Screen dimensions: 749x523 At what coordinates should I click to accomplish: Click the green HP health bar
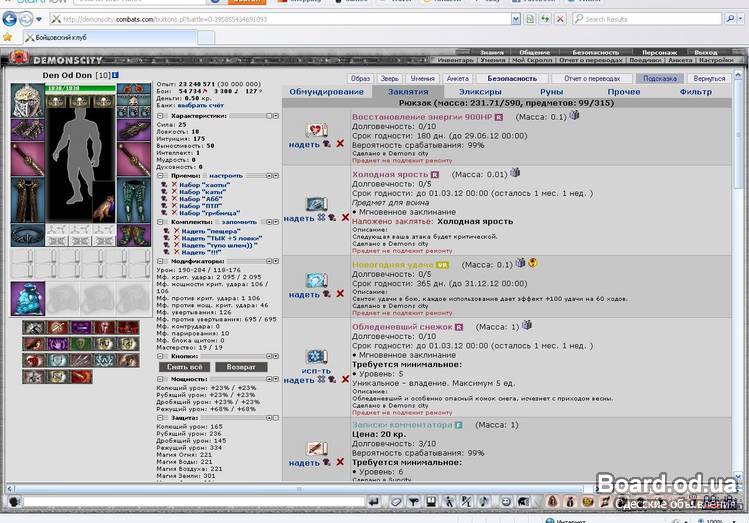[80, 88]
